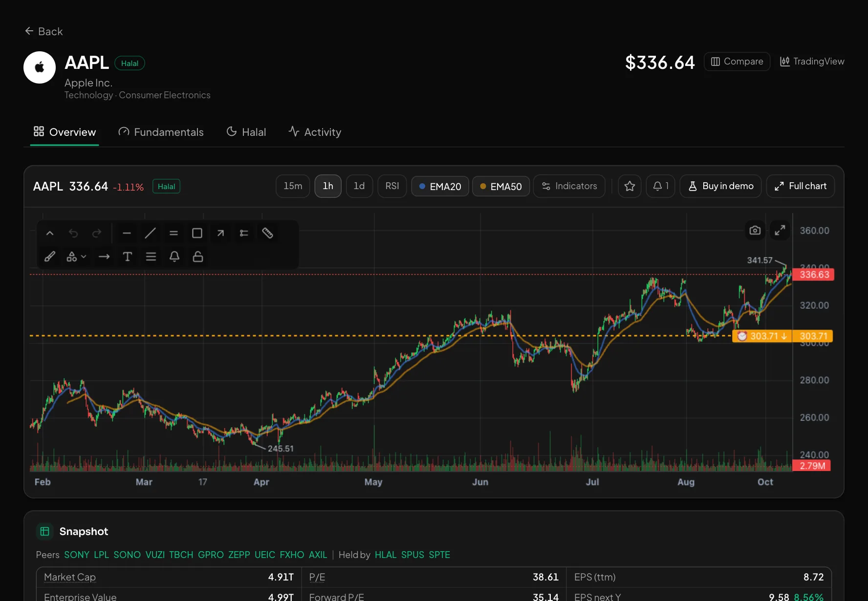Toggle the RSI indicator
868x601 pixels.
392,186
